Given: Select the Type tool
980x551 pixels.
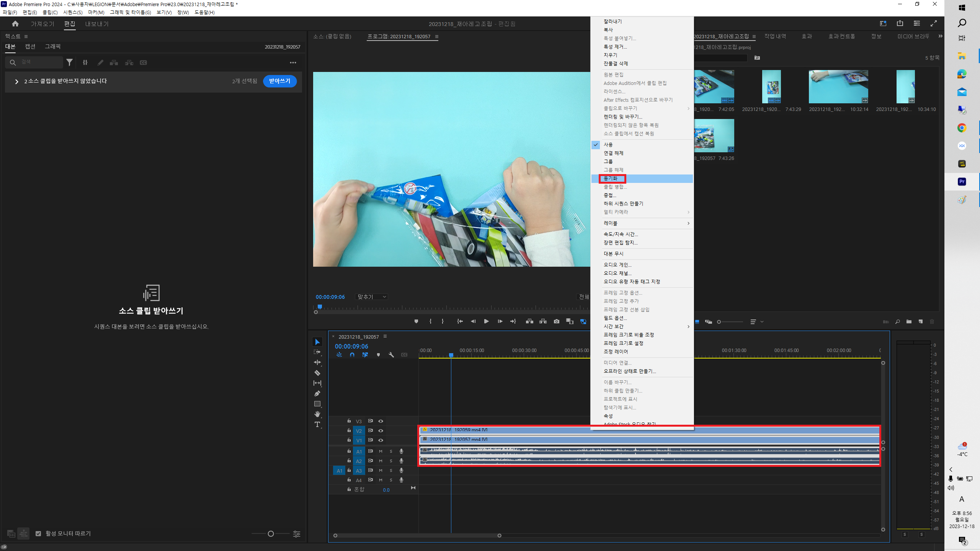Looking at the screenshot, I should coord(317,424).
